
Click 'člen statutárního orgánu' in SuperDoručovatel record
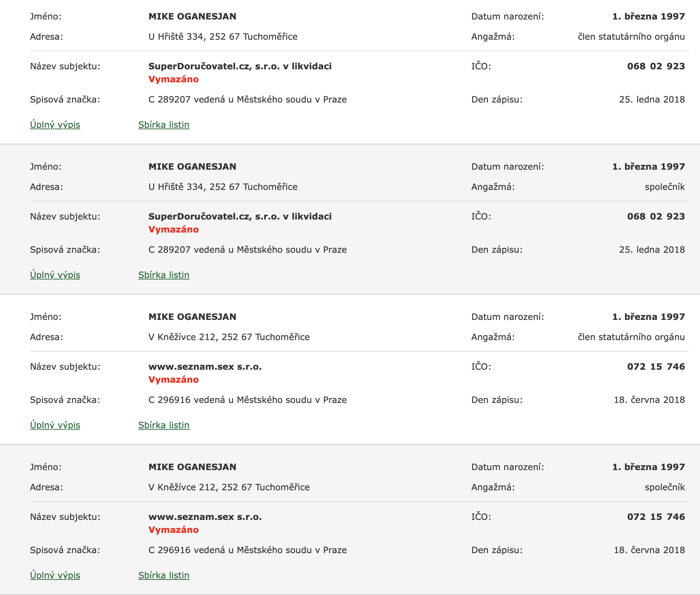pos(631,36)
